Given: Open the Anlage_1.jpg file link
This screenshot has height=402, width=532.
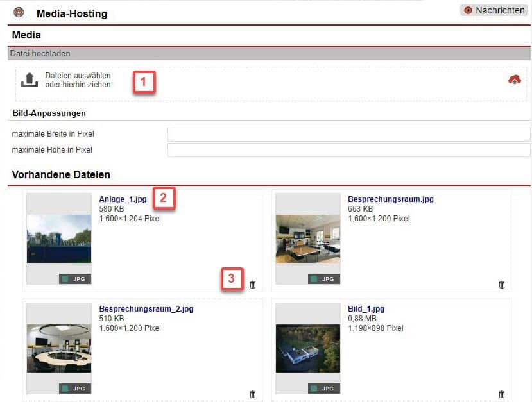Looking at the screenshot, I should point(123,199).
